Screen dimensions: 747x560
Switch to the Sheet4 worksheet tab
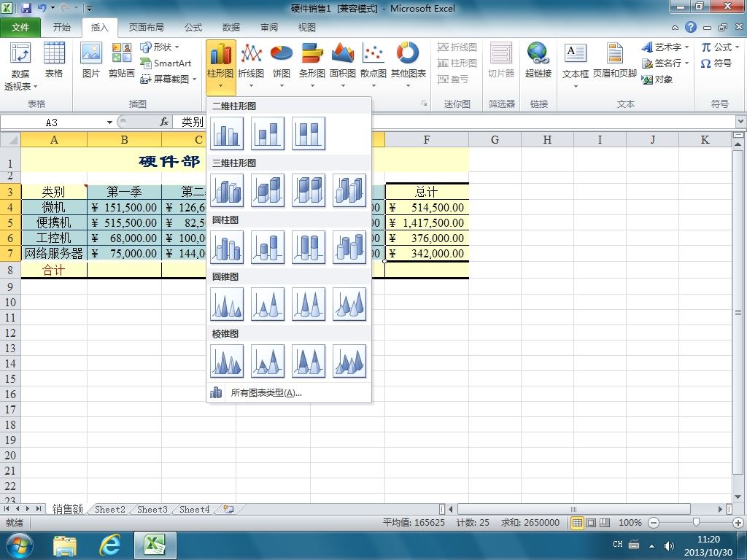point(194,510)
